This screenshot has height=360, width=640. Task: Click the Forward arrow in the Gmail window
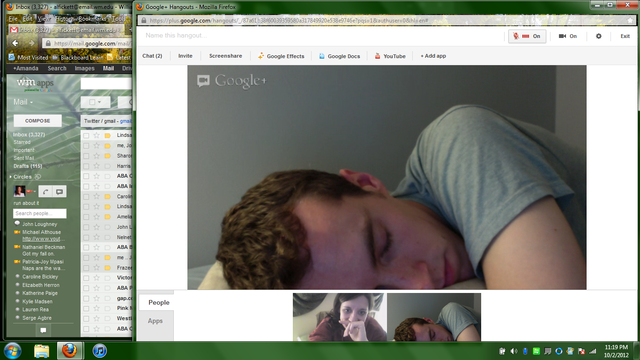(x=31, y=43)
